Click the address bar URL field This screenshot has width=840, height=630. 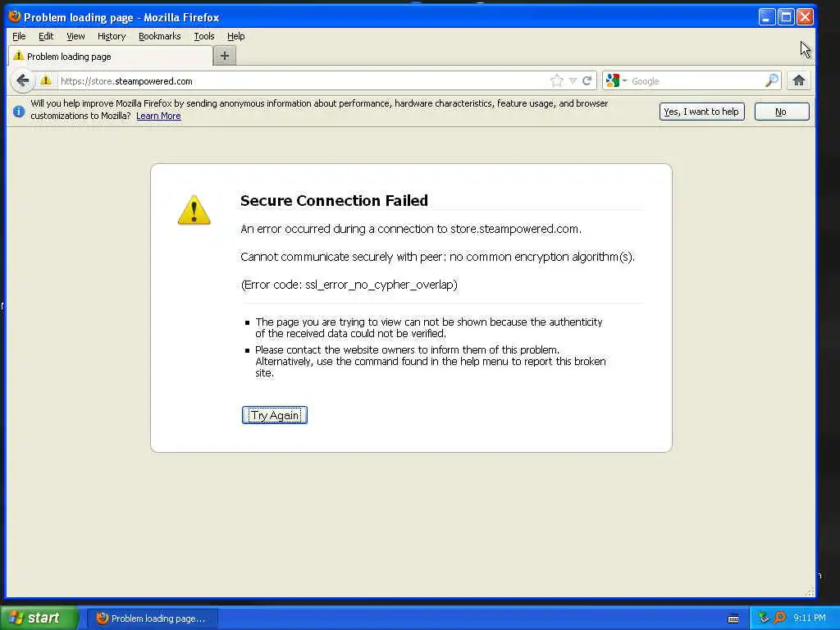[303, 81]
